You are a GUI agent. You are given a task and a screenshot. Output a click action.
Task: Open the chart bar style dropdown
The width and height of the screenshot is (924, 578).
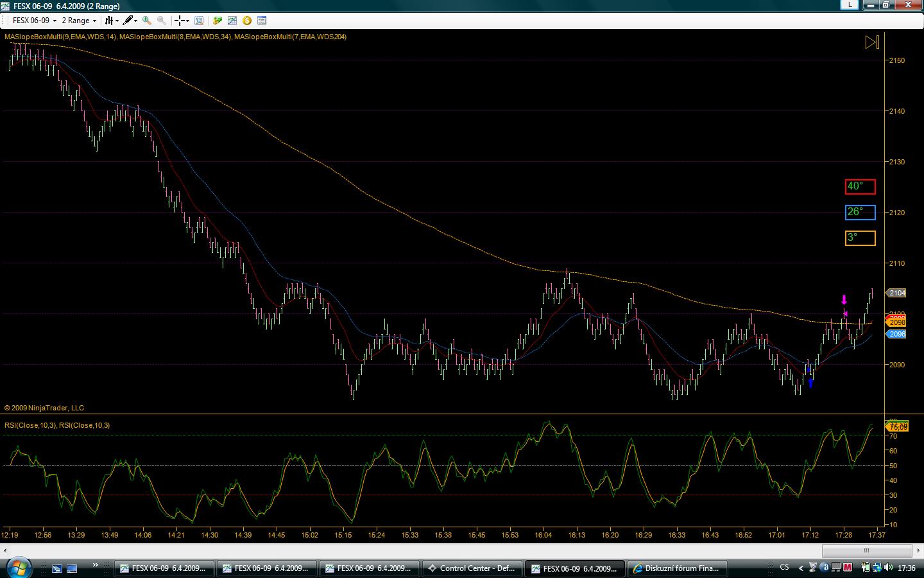[x=112, y=21]
